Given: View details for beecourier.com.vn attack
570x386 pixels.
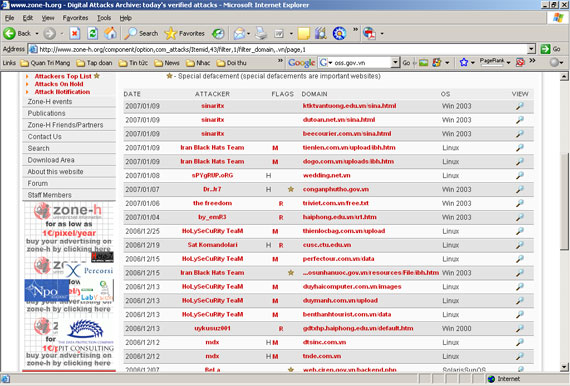Looking at the screenshot, I should (x=520, y=134).
